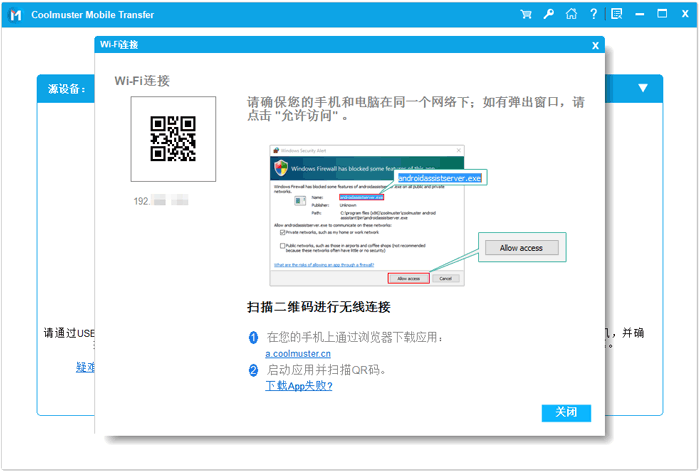Go to home via house icon
The image size is (700, 471).
click(x=571, y=14)
